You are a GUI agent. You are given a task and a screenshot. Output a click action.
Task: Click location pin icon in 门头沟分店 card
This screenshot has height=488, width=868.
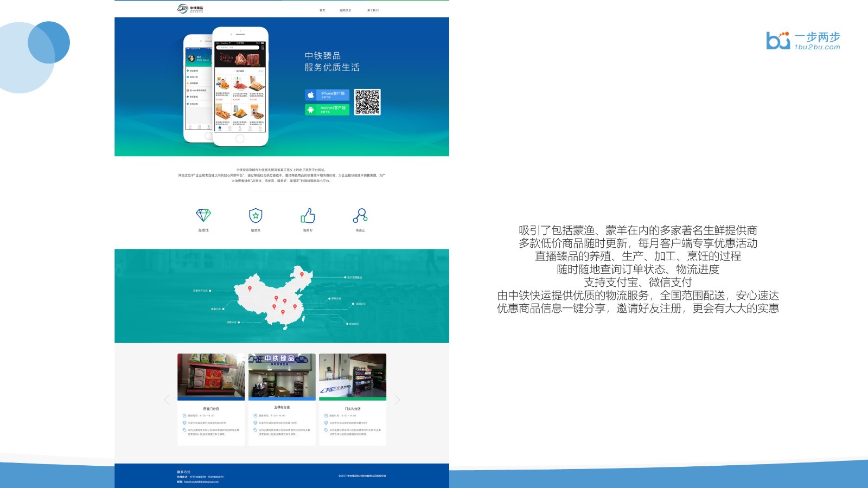(326, 423)
